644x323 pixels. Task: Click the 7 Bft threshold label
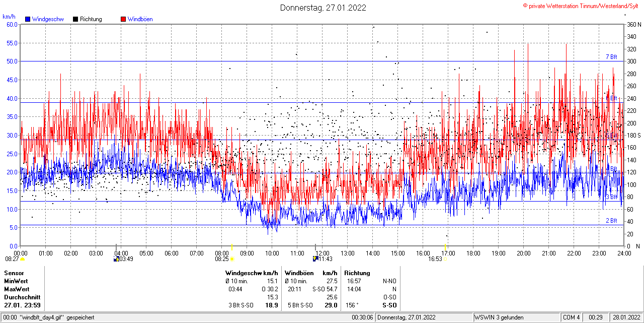click(x=611, y=57)
